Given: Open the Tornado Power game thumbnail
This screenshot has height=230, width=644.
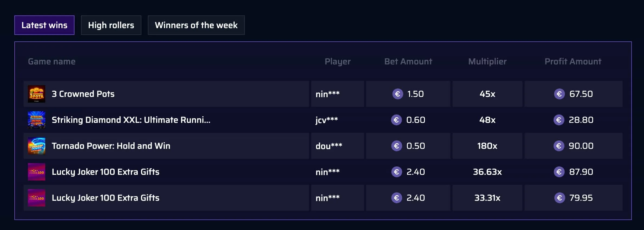Looking at the screenshot, I should [x=37, y=146].
